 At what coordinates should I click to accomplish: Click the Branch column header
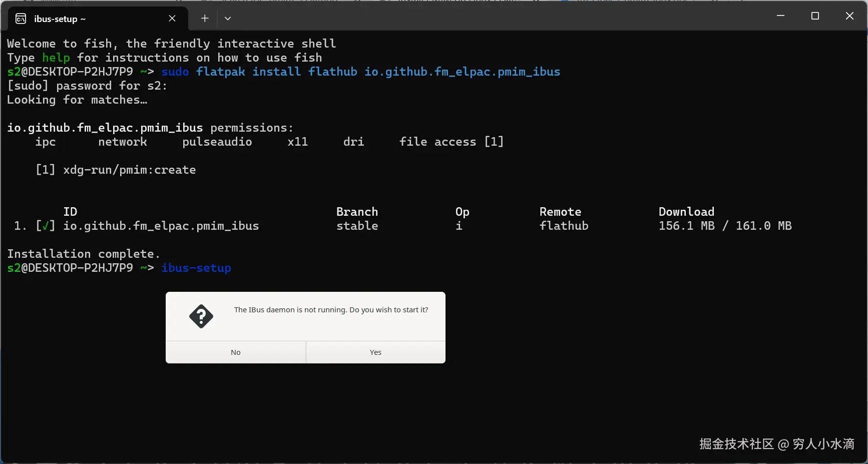click(357, 212)
